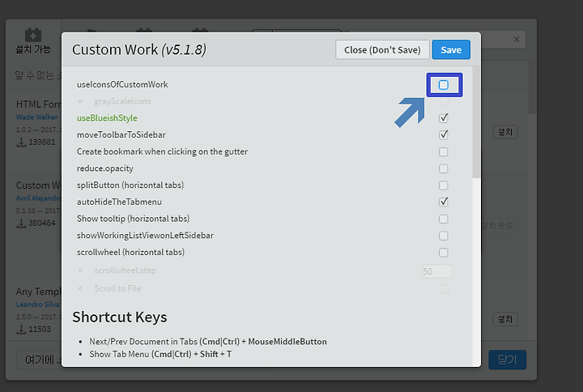Enable the useIconsOfCustomWork checkbox
This screenshot has height=392, width=583.
[443, 85]
